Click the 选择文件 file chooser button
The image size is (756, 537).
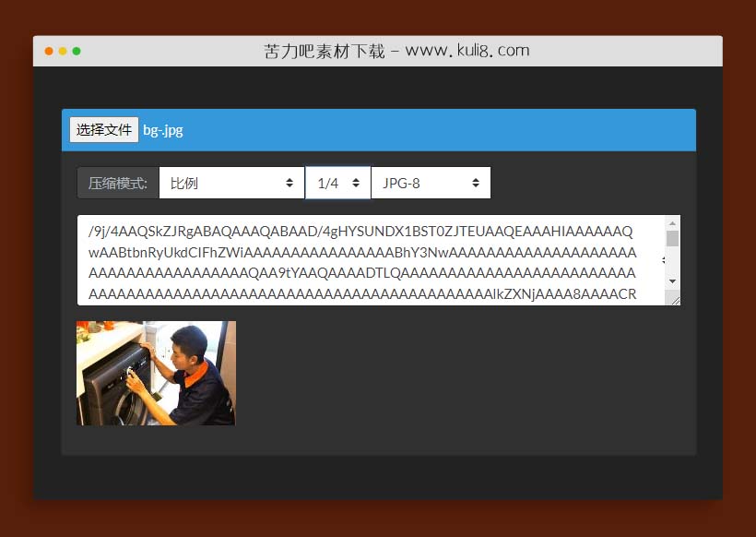tap(103, 130)
